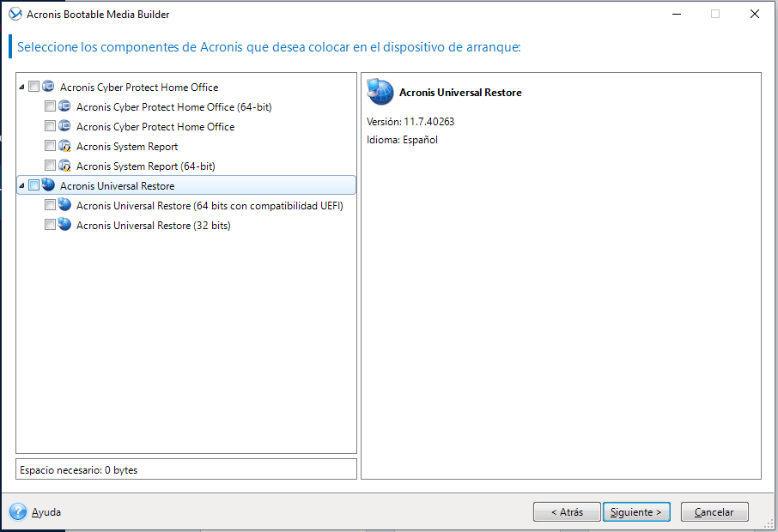
Task: Click the Ayuda question mark icon
Action: click(x=18, y=511)
